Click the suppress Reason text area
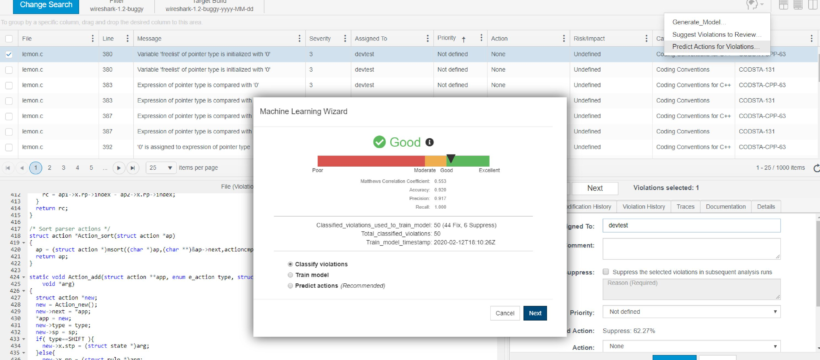820x360 pixels. pyautogui.click(x=691, y=289)
